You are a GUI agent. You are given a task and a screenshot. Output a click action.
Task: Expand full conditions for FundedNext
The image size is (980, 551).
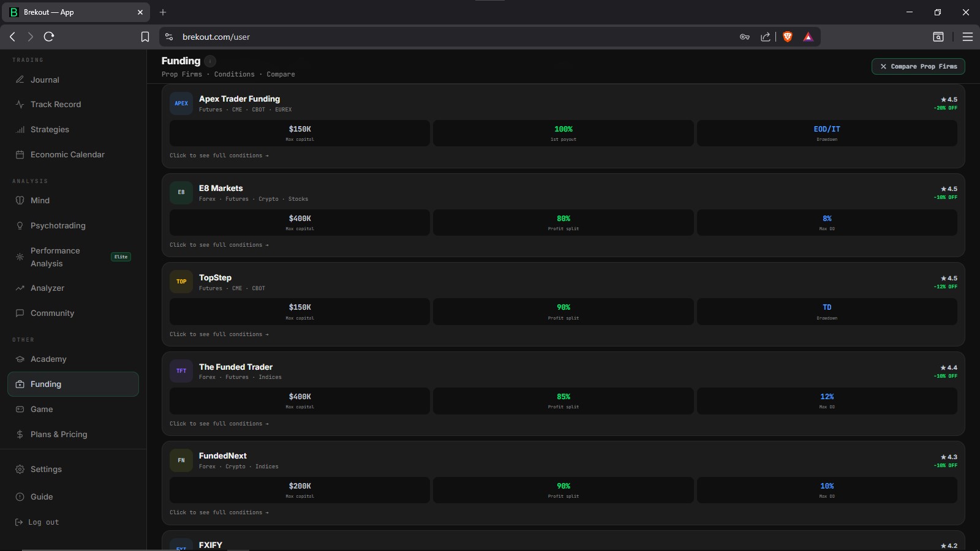(219, 512)
